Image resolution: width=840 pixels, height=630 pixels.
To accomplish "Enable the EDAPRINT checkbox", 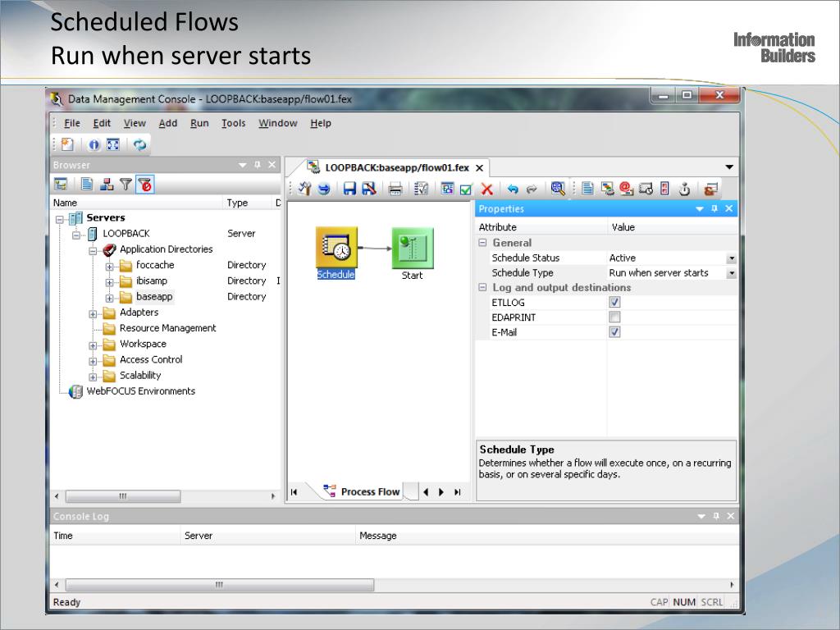I will point(614,317).
